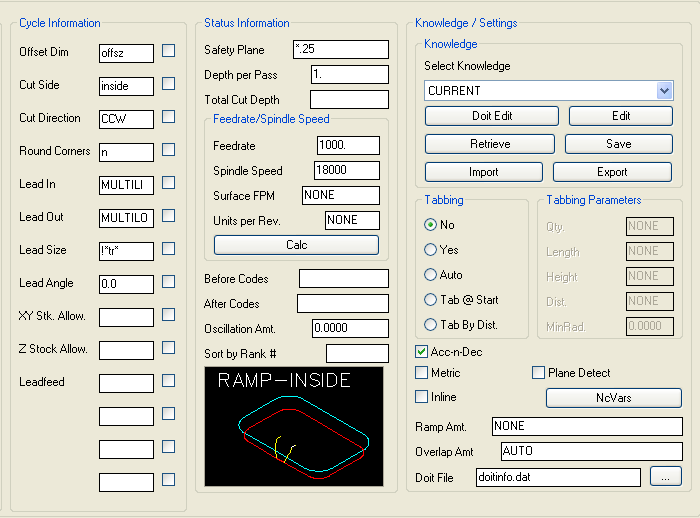Click the Save button
Screen dimensions: 700x518
click(619, 144)
